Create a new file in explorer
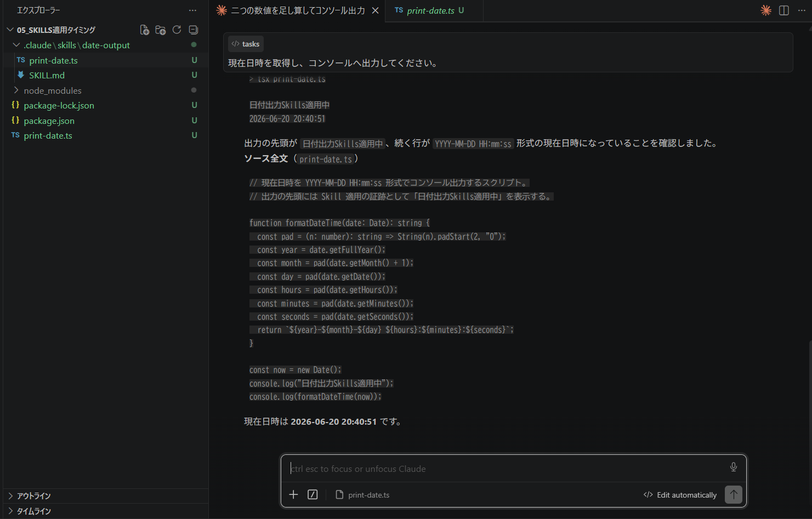 (x=144, y=30)
